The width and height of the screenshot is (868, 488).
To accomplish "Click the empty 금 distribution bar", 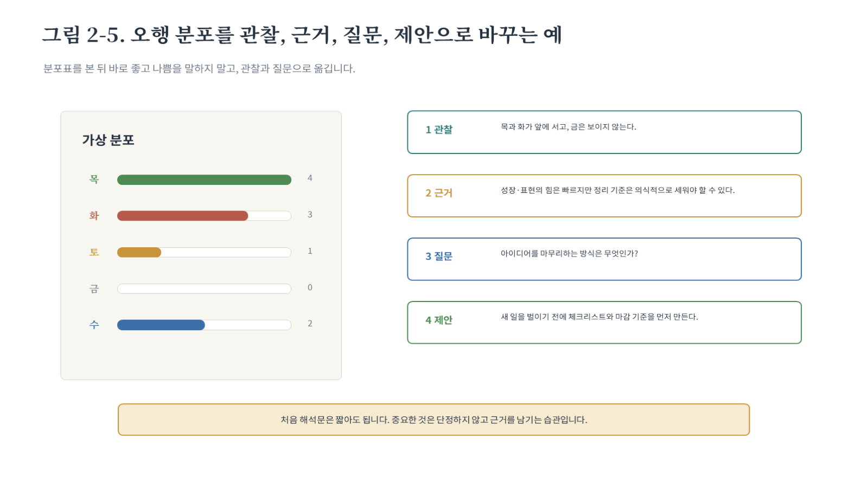I will 204,288.
